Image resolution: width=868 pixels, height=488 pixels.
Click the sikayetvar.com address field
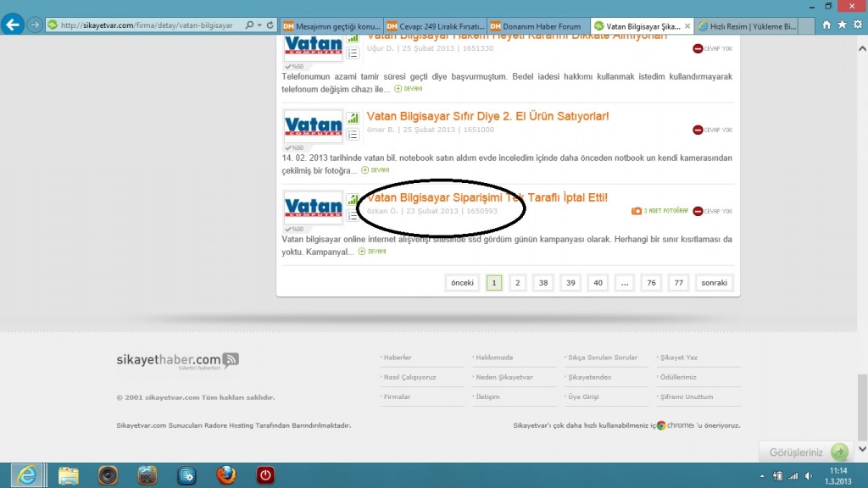point(146,25)
